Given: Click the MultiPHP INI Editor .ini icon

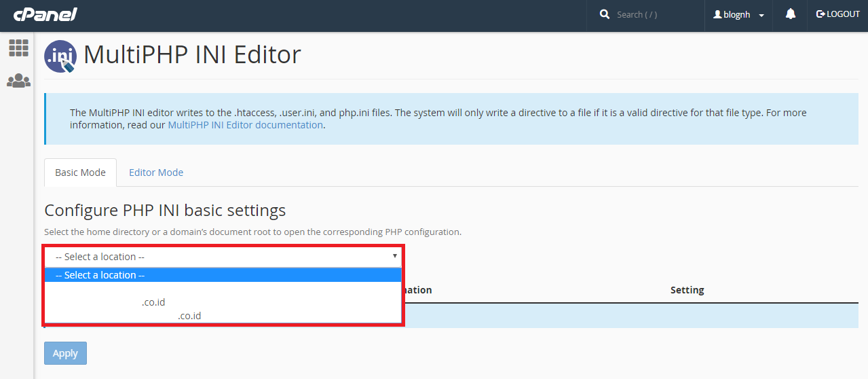Looking at the screenshot, I should (60, 56).
